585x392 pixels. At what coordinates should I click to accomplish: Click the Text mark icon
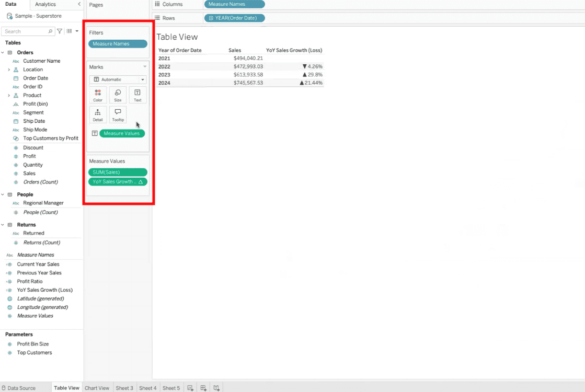pos(137,95)
